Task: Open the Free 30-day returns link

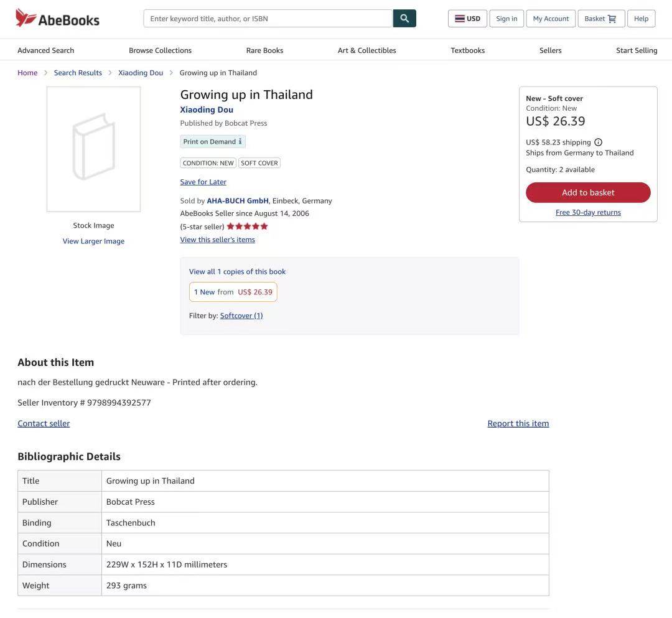Action: click(x=588, y=212)
